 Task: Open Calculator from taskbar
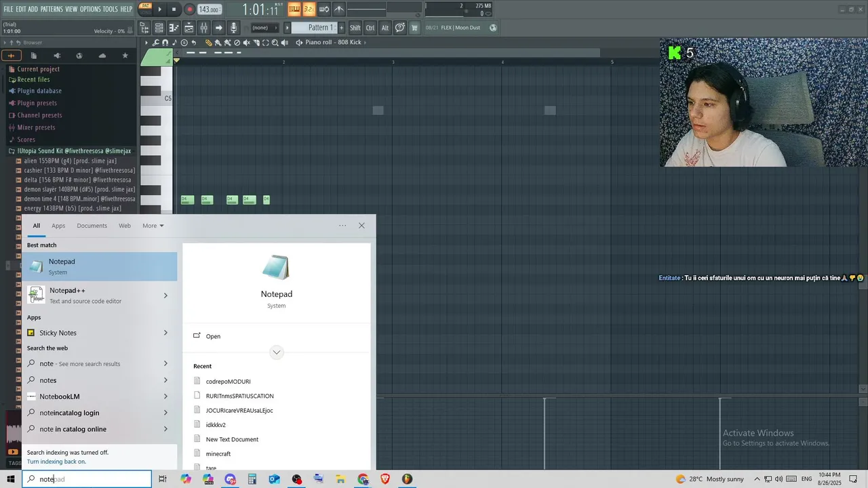pyautogui.click(x=252, y=479)
